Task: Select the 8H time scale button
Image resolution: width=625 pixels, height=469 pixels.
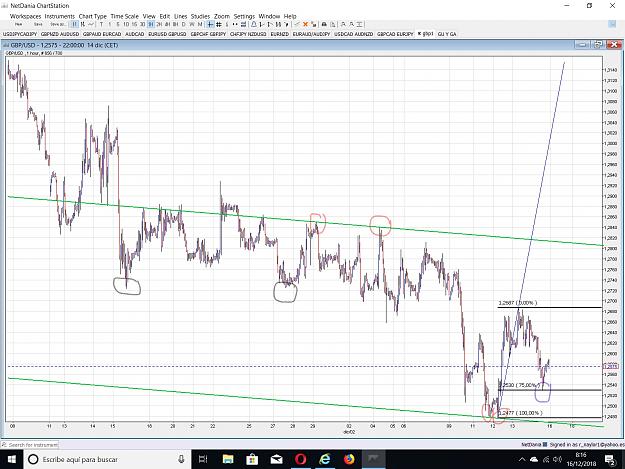Action: click(x=175, y=24)
